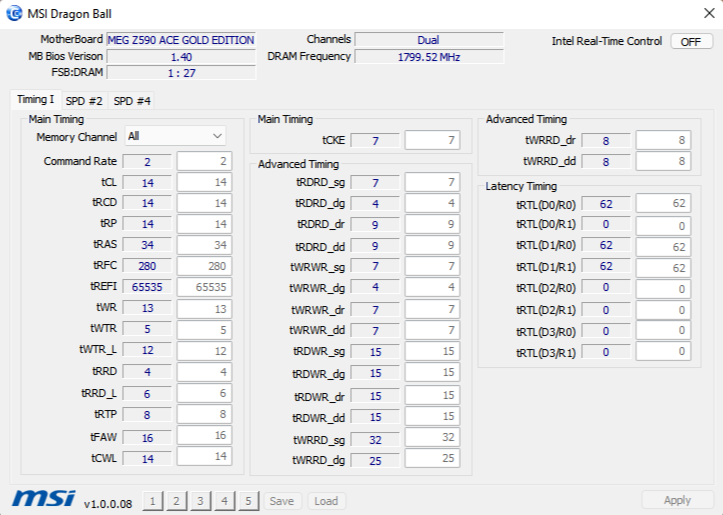Edit the tRDRD_dg input field
Screen dimensions: 723x515
pos(433,203)
